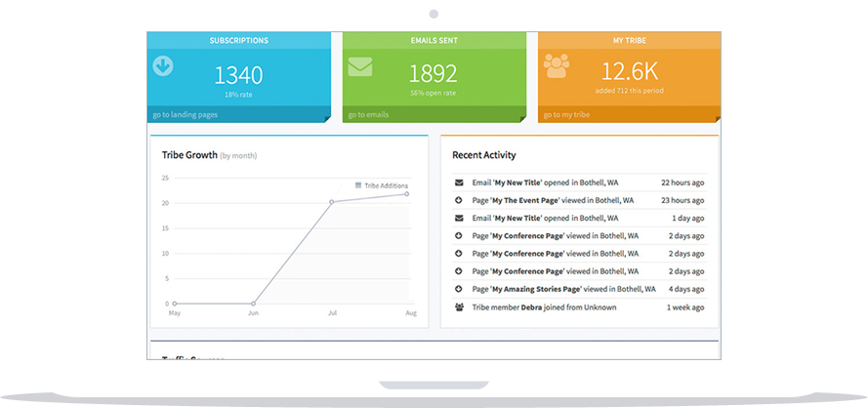Screen dimensions: 868x408
Task: Click the envelope icon in Emails Sent card
Action: click(360, 66)
